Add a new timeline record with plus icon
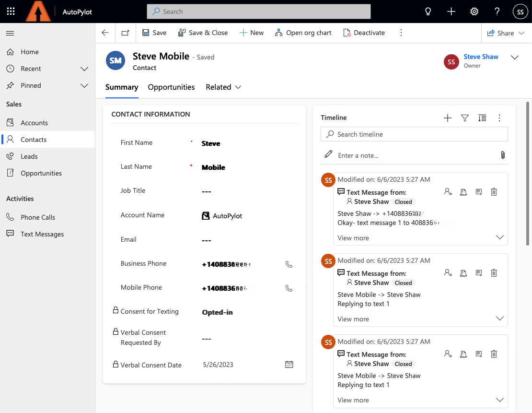Screen dimensions: 532x413 point(447,118)
